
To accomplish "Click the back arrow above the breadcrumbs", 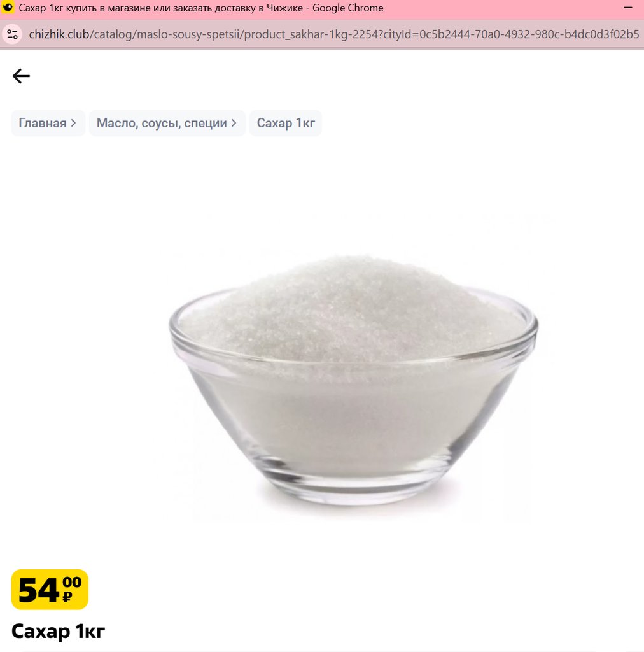I will (21, 76).
